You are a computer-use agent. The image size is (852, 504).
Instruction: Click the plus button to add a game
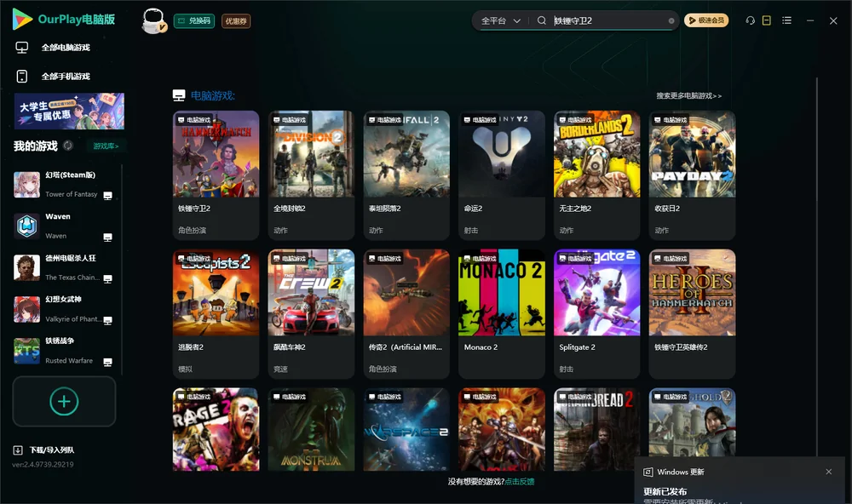64,401
